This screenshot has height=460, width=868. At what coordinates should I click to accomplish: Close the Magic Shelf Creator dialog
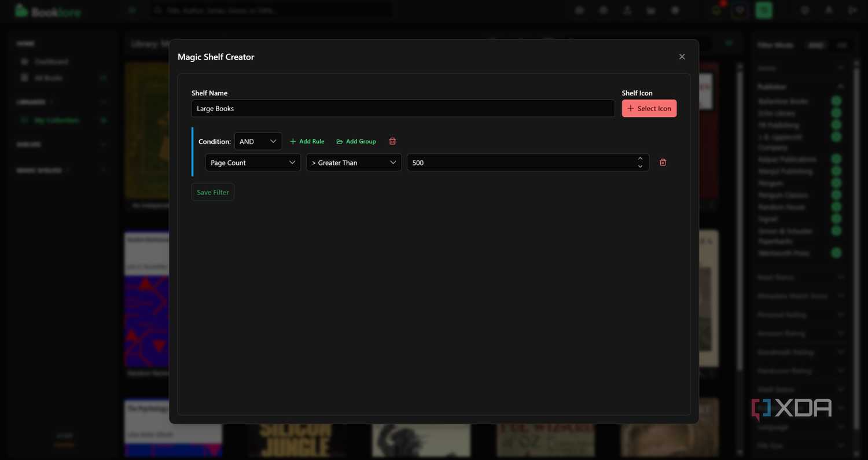tap(682, 57)
